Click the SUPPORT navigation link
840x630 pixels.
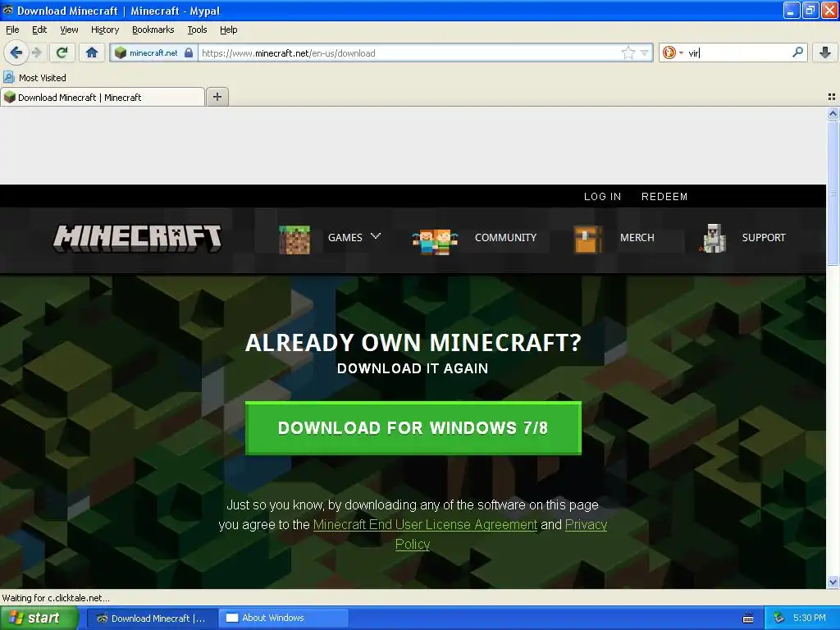click(764, 237)
